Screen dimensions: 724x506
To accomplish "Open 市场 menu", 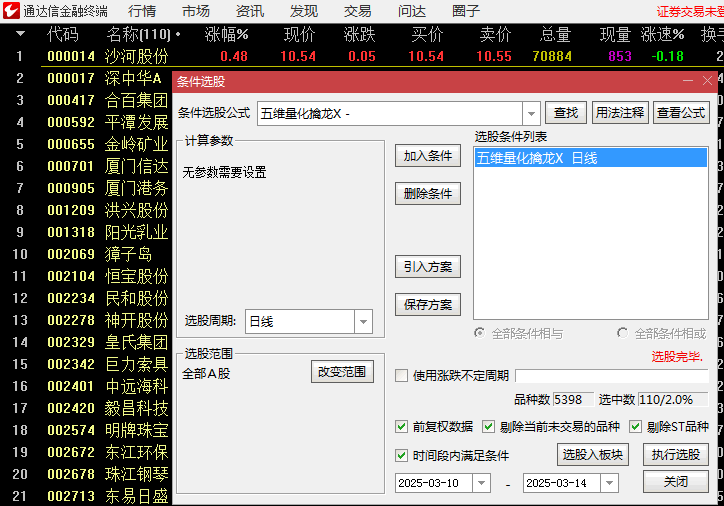I will tap(196, 11).
